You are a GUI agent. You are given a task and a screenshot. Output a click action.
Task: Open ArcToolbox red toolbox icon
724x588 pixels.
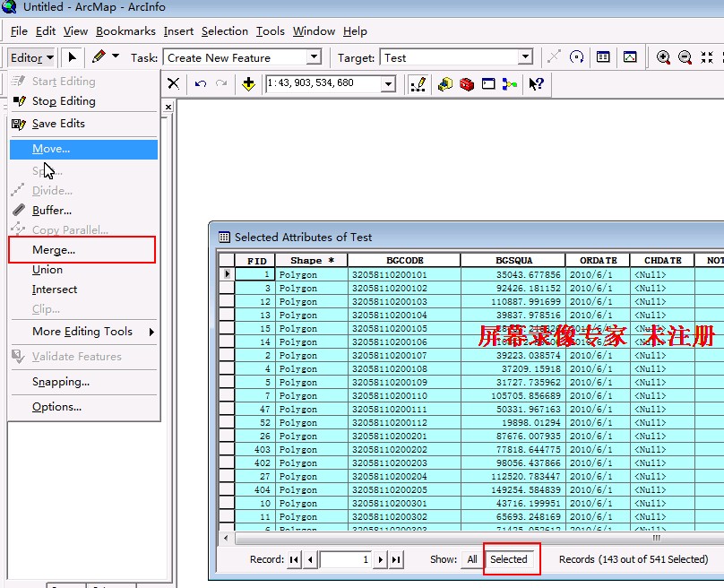pyautogui.click(x=466, y=84)
